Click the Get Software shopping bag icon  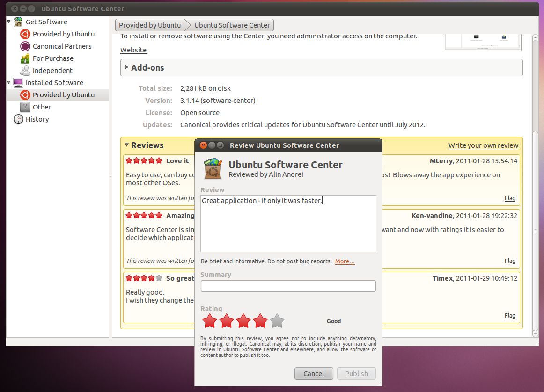pyautogui.click(x=18, y=22)
